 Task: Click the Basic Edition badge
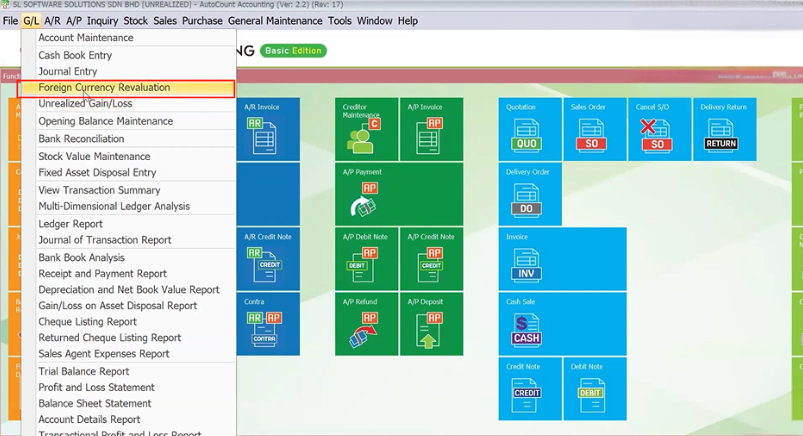pyautogui.click(x=293, y=51)
